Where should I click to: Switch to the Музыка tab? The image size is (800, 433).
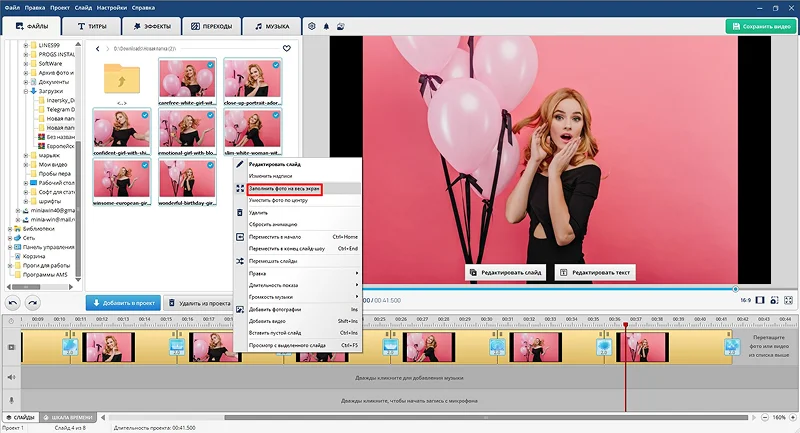pos(272,26)
